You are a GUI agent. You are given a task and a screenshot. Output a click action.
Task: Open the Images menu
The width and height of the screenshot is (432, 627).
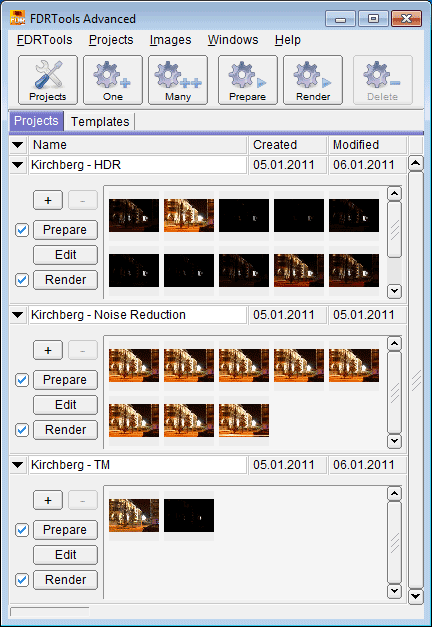click(x=170, y=40)
